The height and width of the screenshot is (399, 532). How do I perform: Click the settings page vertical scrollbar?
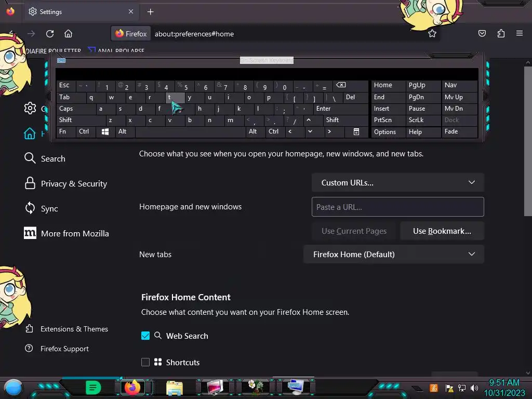528,141
